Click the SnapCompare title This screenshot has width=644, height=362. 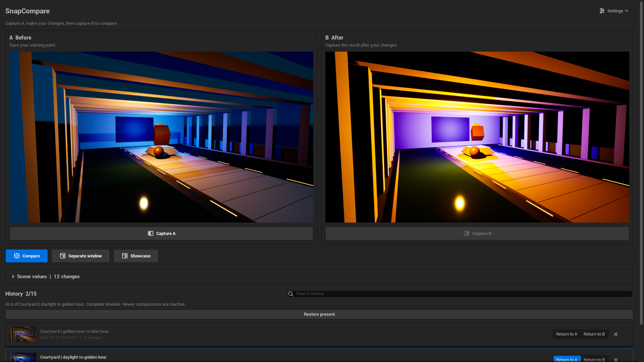pos(28,11)
